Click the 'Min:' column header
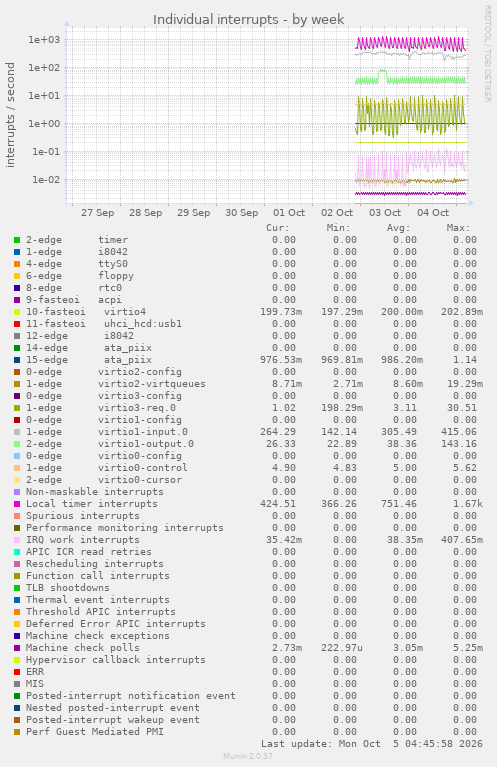This screenshot has height=767, width=497. click(338, 228)
